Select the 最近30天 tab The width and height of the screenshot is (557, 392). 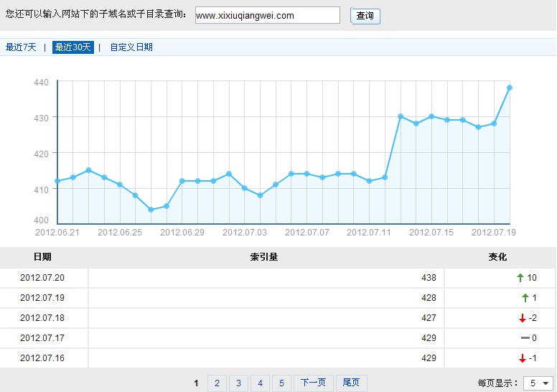pos(72,47)
